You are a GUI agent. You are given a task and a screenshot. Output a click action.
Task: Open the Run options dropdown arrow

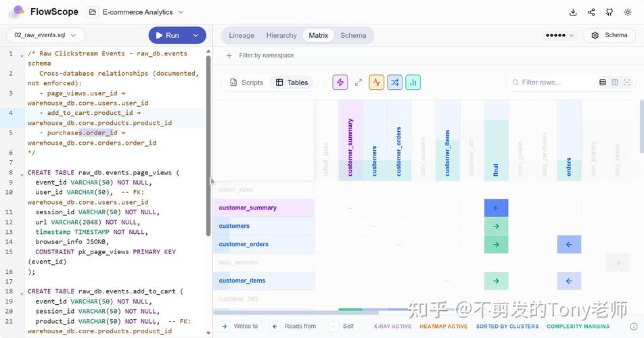[x=196, y=35]
